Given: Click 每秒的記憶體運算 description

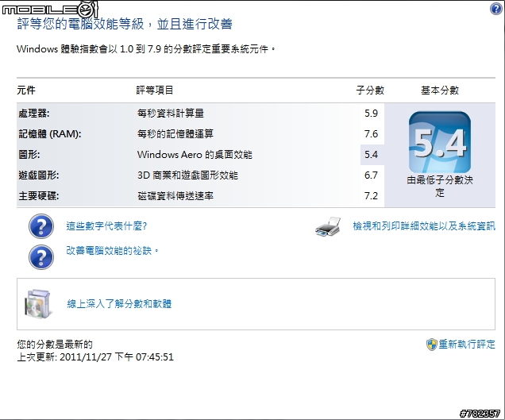Looking at the screenshot, I should (175, 134).
